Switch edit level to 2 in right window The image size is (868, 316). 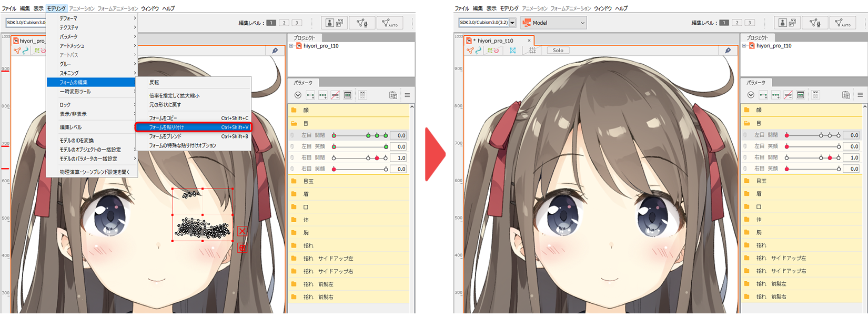pos(737,23)
